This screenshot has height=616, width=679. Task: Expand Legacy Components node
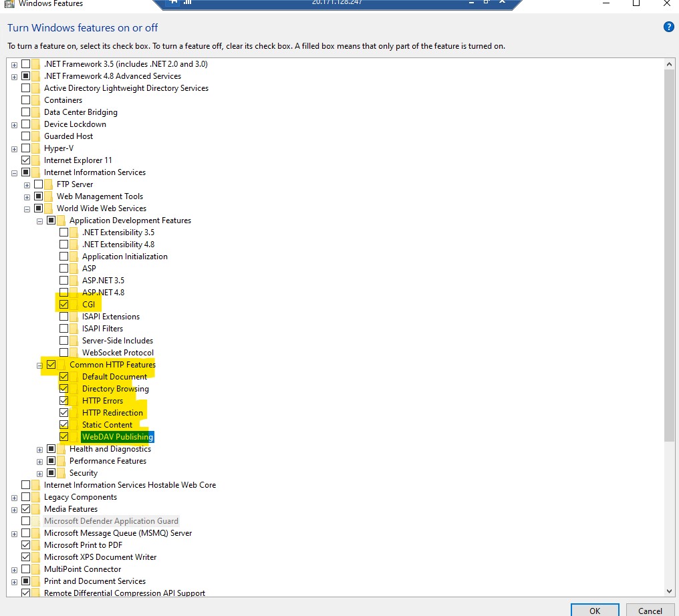point(14,498)
